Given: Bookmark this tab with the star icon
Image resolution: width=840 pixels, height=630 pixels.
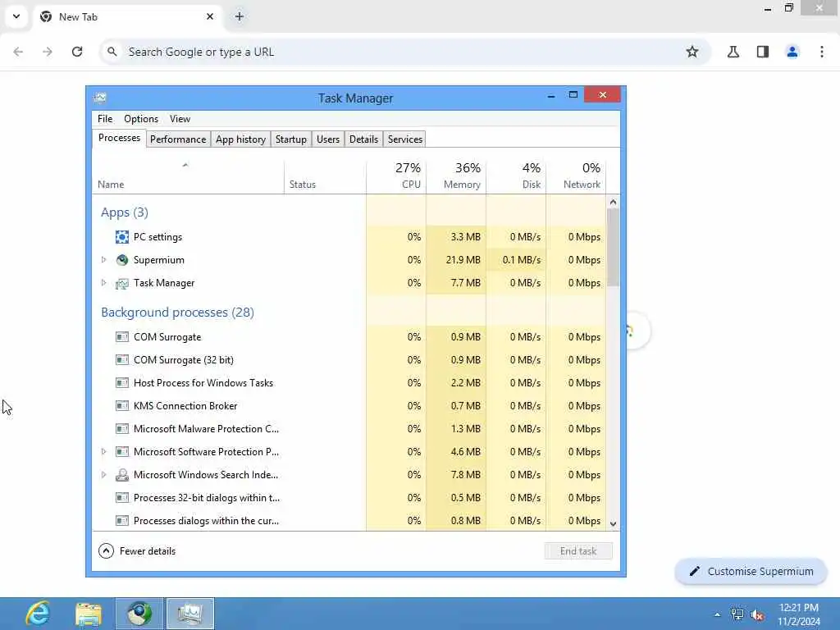Looking at the screenshot, I should click(692, 52).
